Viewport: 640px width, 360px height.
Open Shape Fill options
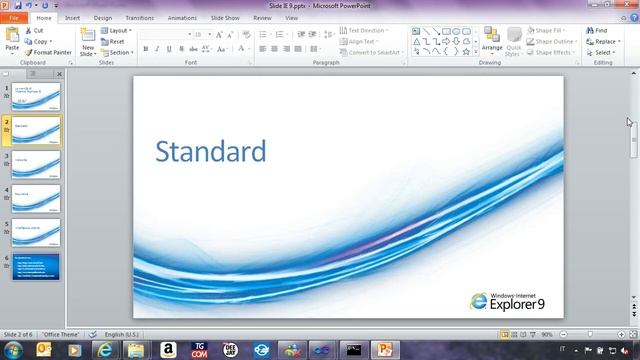tap(547, 31)
